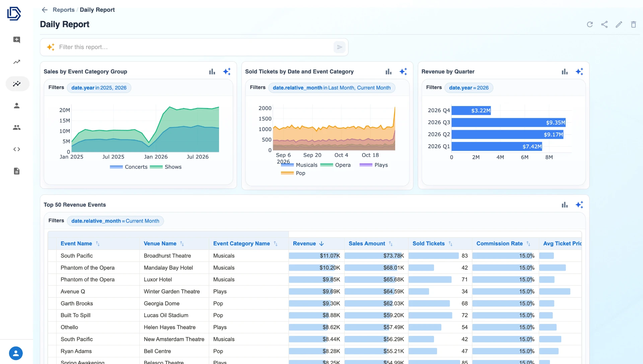Sort by Event Category Name column
Screen dimensions: 643x364
click(245, 244)
